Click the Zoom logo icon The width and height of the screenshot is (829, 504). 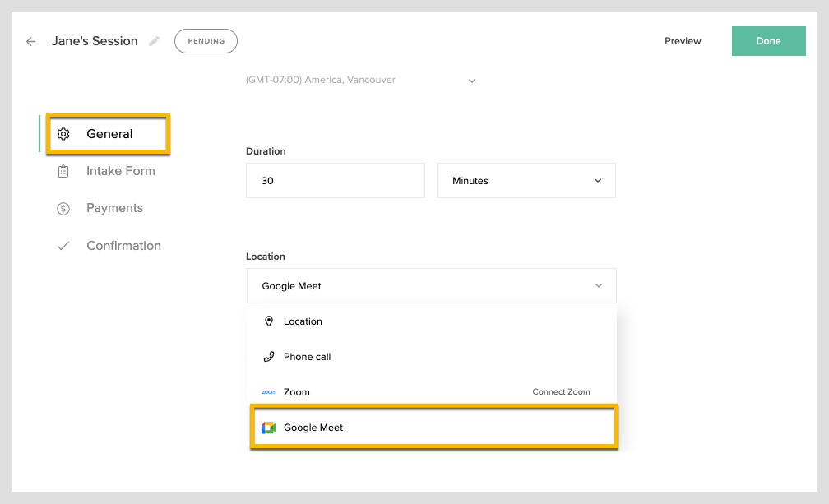pos(269,392)
